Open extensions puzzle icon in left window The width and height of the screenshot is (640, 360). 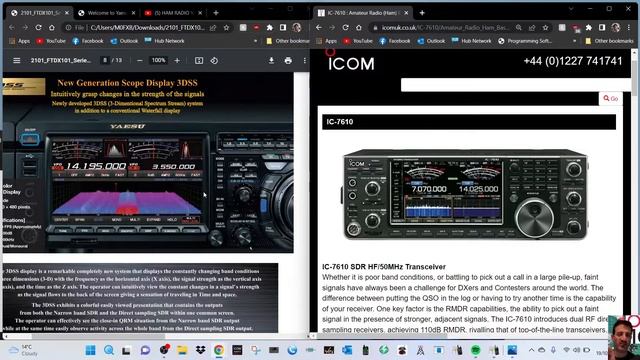click(270, 27)
